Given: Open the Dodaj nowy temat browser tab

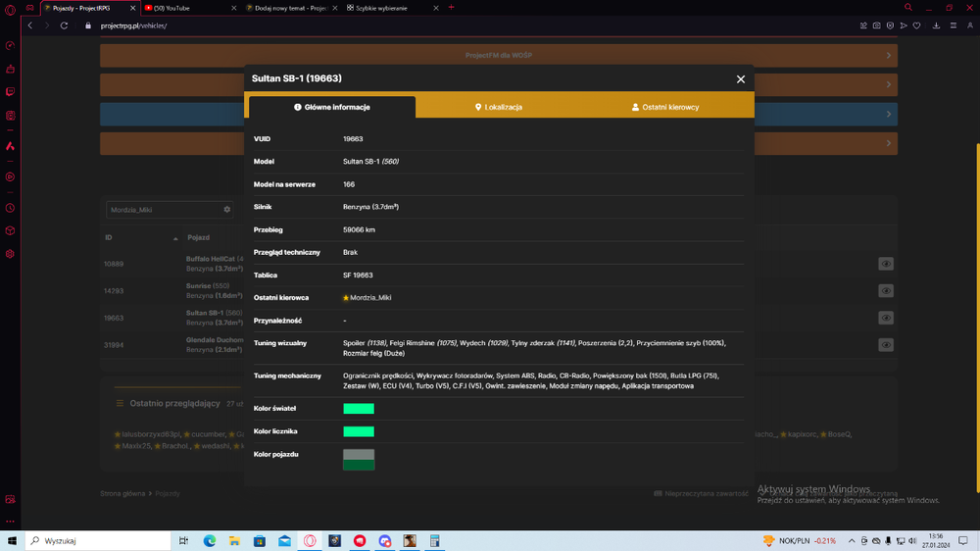Looking at the screenshot, I should [x=291, y=8].
